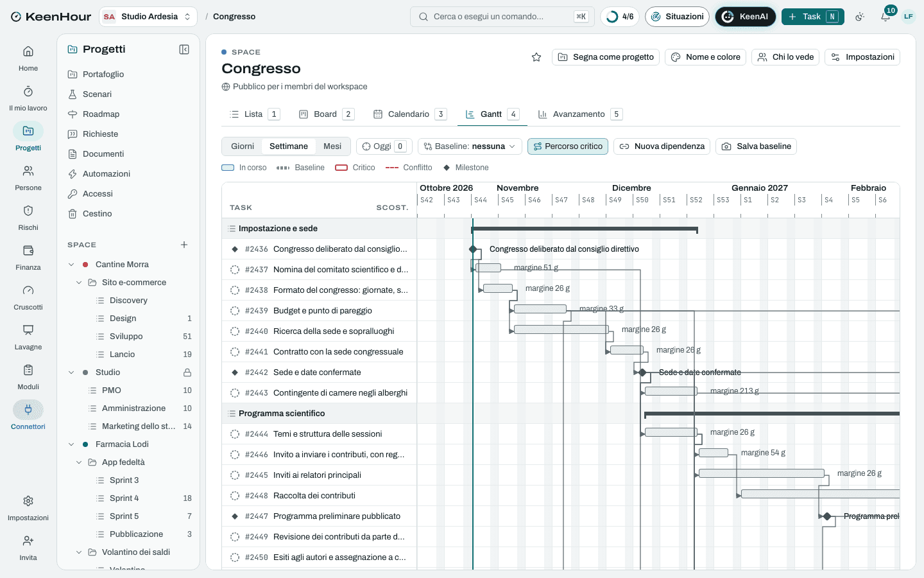Switch timeline scale to Mesi

(332, 146)
